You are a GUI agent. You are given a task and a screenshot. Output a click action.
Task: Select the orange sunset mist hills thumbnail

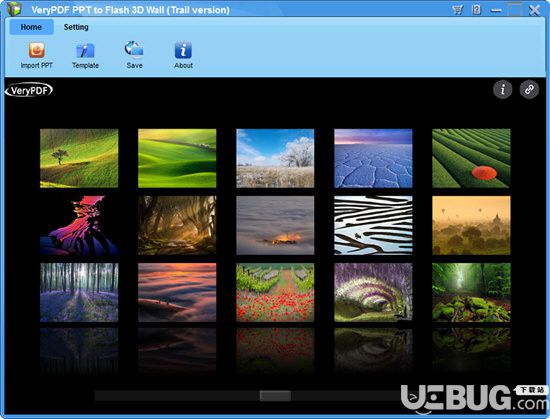pyautogui.click(x=177, y=292)
